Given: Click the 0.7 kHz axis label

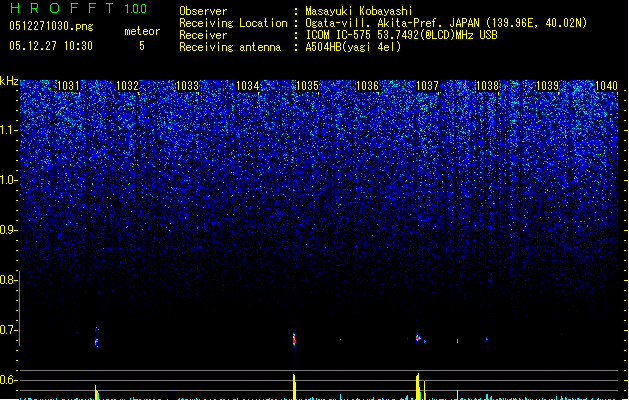Looking at the screenshot, I should click(8, 330).
